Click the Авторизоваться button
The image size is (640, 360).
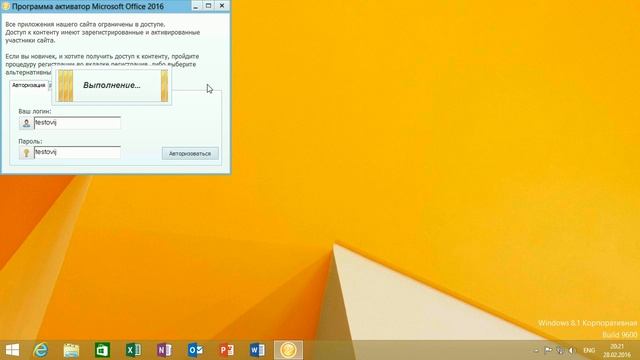pos(190,153)
